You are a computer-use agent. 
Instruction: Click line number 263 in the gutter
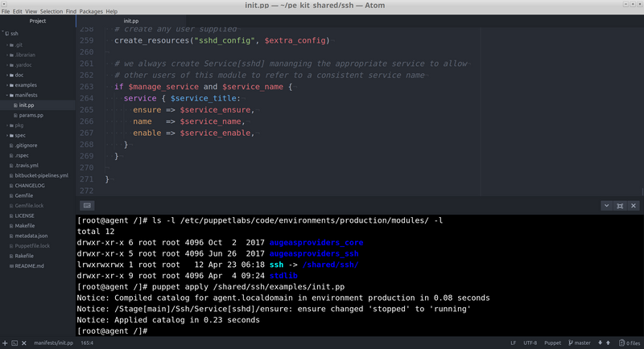click(87, 87)
